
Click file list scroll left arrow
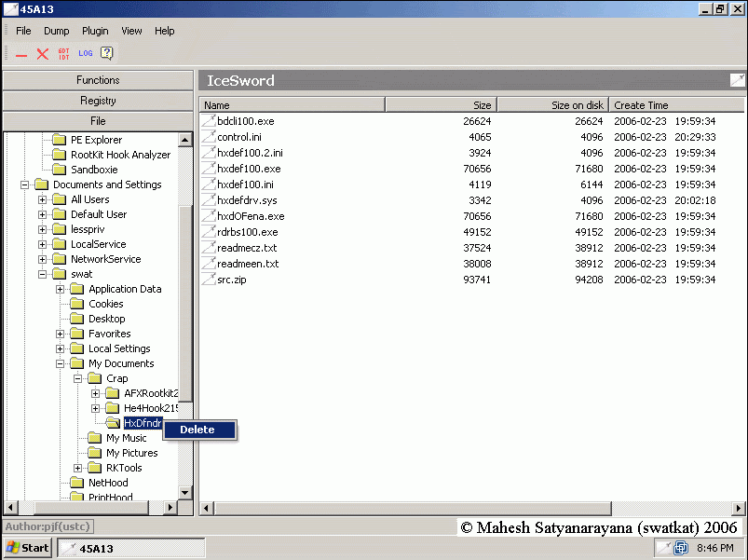coord(206,508)
